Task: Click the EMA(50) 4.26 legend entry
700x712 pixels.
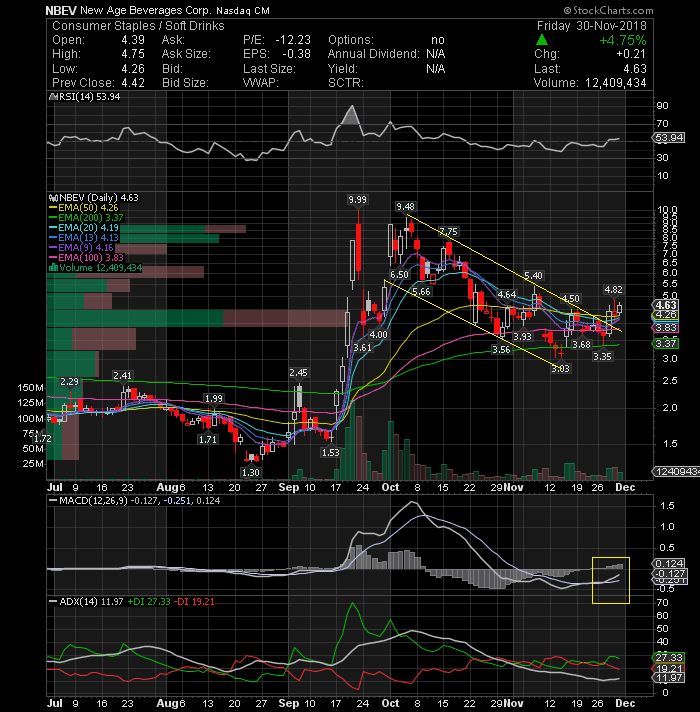Action: (84, 208)
